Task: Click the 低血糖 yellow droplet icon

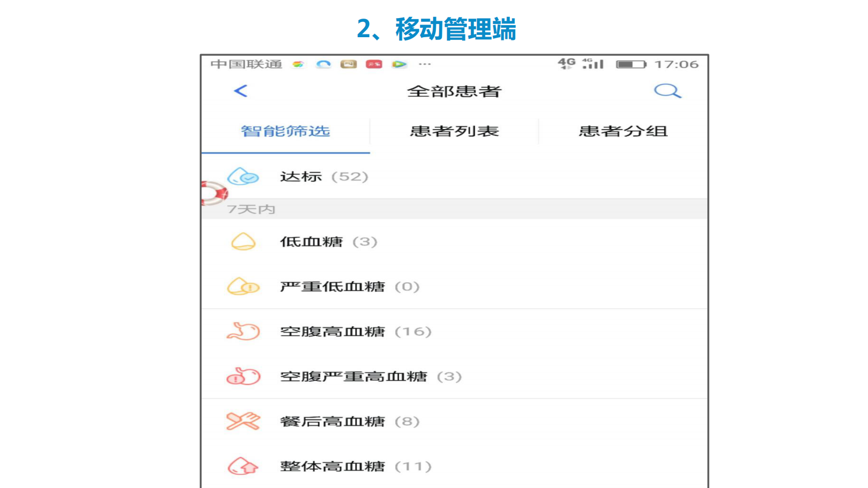Action: [x=243, y=241]
